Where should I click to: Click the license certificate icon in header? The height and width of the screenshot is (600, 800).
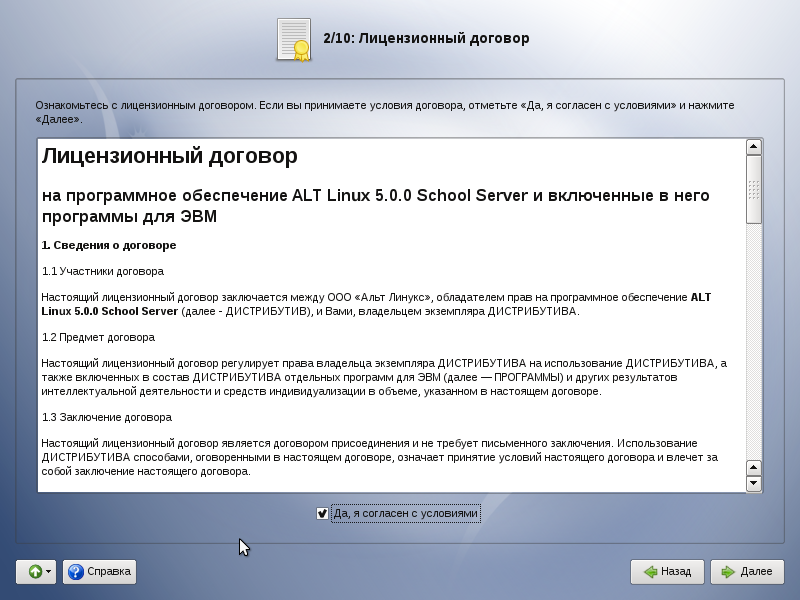coord(294,40)
